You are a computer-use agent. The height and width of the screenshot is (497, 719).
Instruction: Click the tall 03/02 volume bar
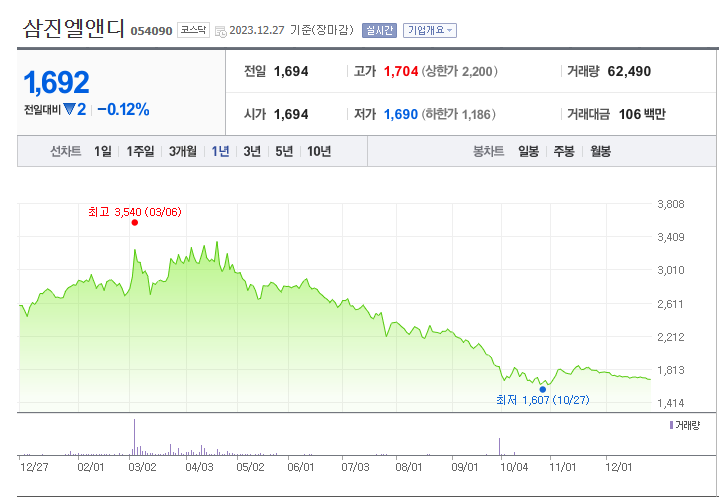tap(134, 437)
